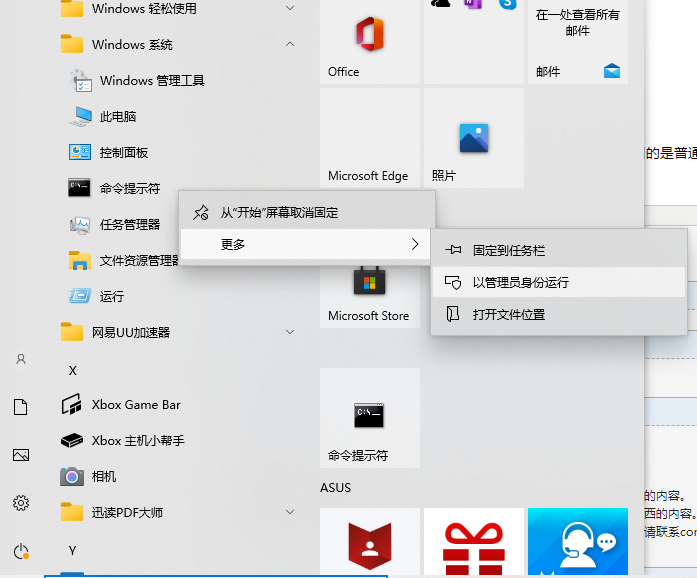The height and width of the screenshot is (578, 697).
Task: Open Documents icon in Start sidebar
Action: 20,407
